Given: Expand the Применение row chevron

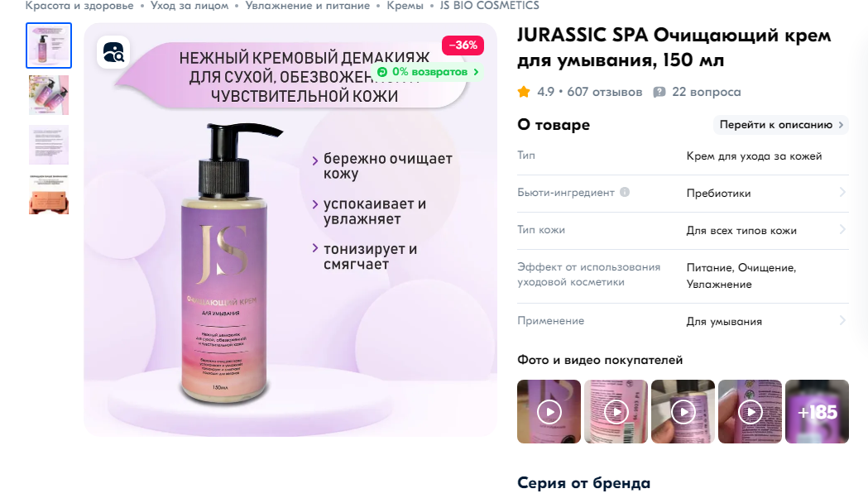Looking at the screenshot, I should click(x=842, y=320).
